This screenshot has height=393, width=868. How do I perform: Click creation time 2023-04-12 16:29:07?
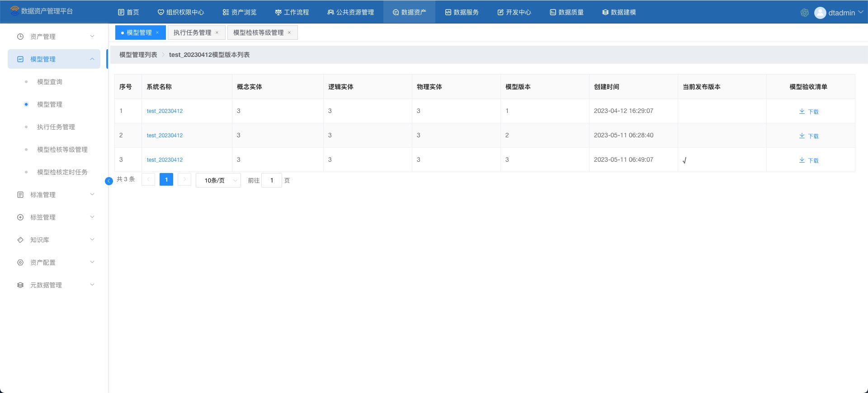(623, 111)
